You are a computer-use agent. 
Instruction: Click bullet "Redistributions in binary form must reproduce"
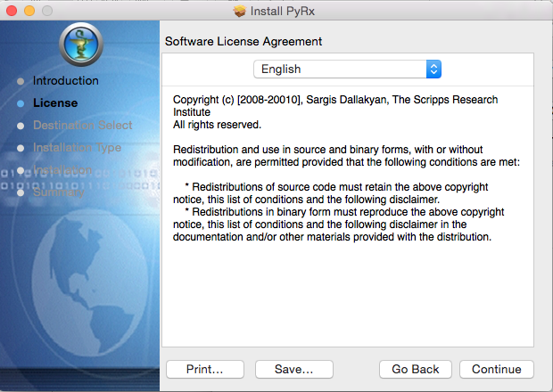(x=344, y=212)
